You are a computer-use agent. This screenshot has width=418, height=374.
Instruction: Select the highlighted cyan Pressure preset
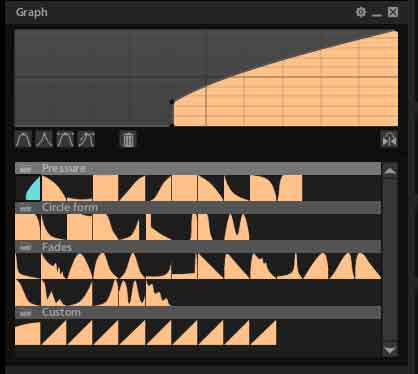click(28, 188)
